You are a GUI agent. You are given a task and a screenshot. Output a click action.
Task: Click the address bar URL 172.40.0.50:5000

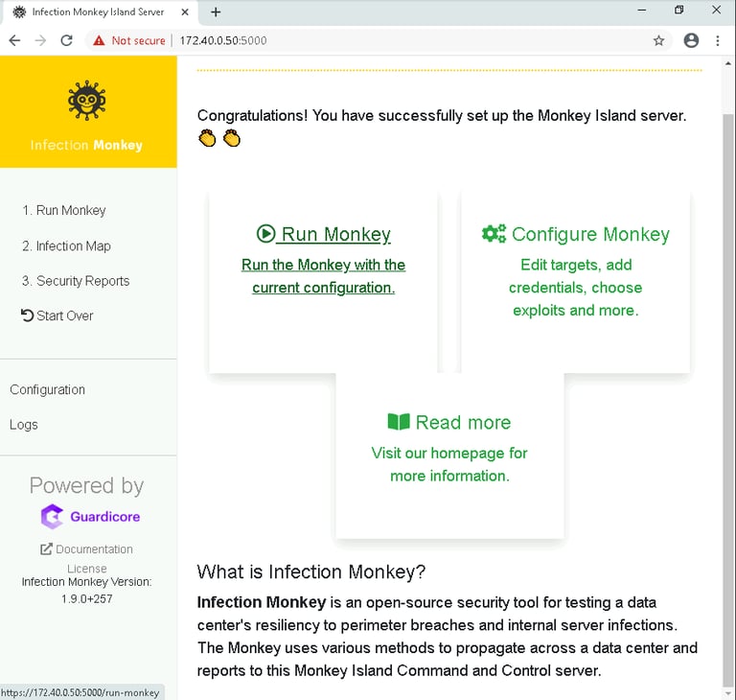click(223, 41)
